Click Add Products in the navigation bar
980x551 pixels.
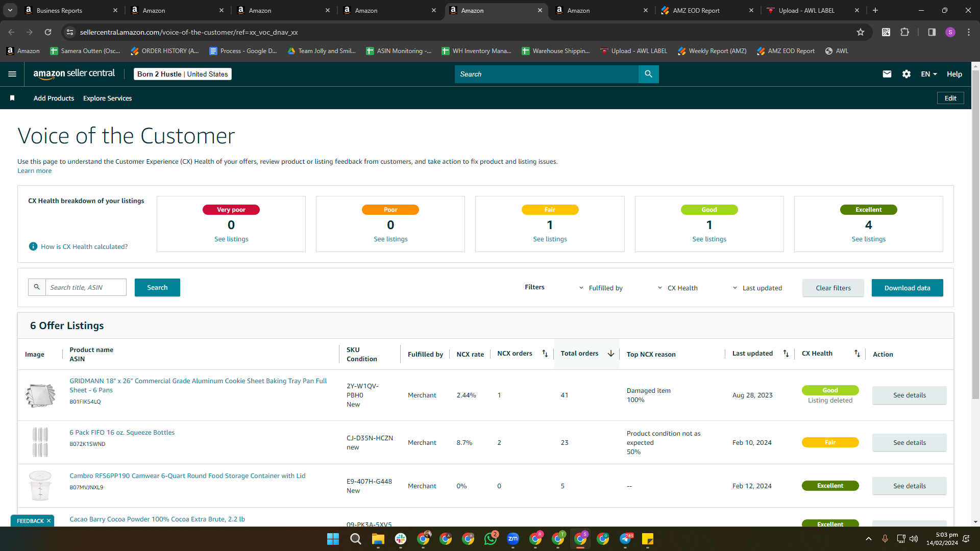pos(54,98)
